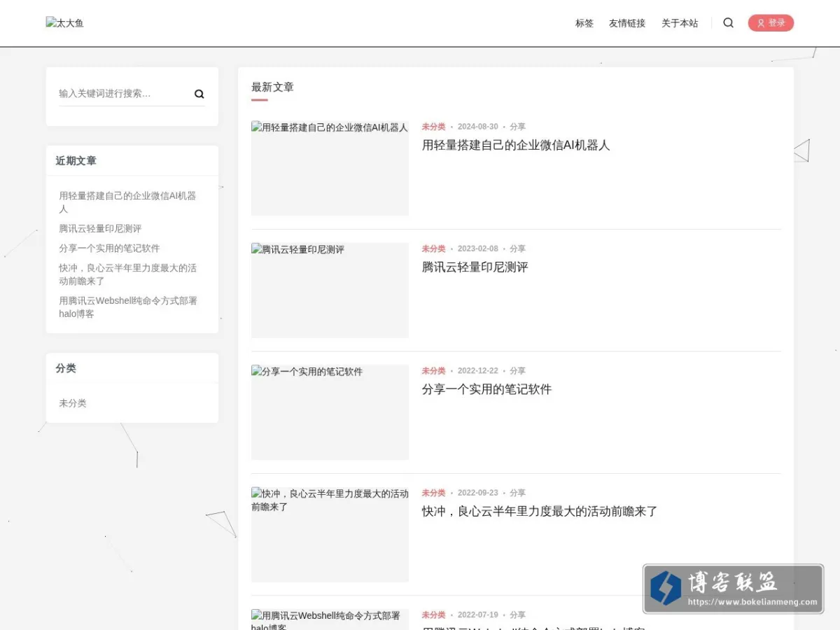This screenshot has width=840, height=630.
Task: Select the 未分类 category in sidebar
Action: [73, 403]
